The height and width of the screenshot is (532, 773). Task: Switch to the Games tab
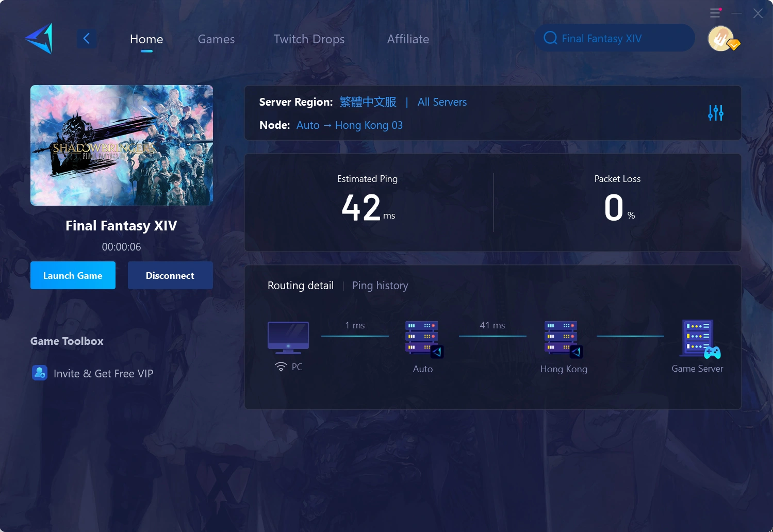click(216, 39)
